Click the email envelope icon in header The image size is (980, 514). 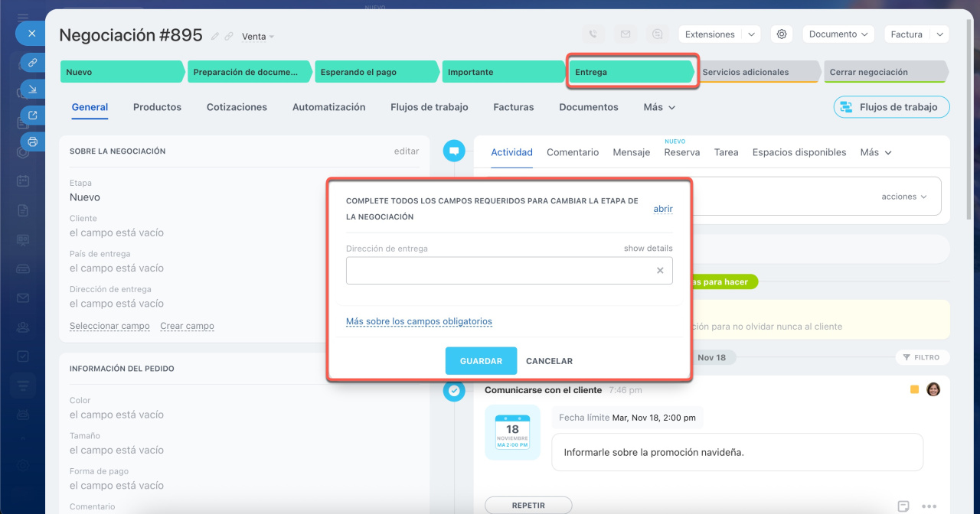click(x=626, y=34)
